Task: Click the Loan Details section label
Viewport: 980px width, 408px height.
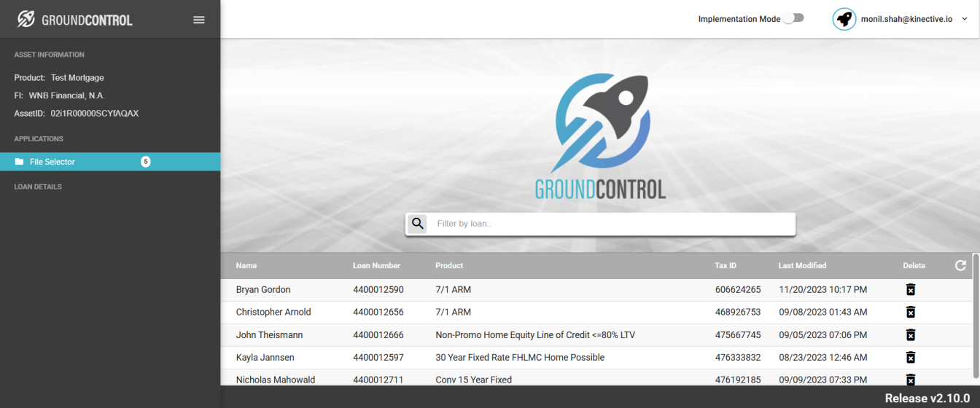Action: pyautogui.click(x=38, y=187)
